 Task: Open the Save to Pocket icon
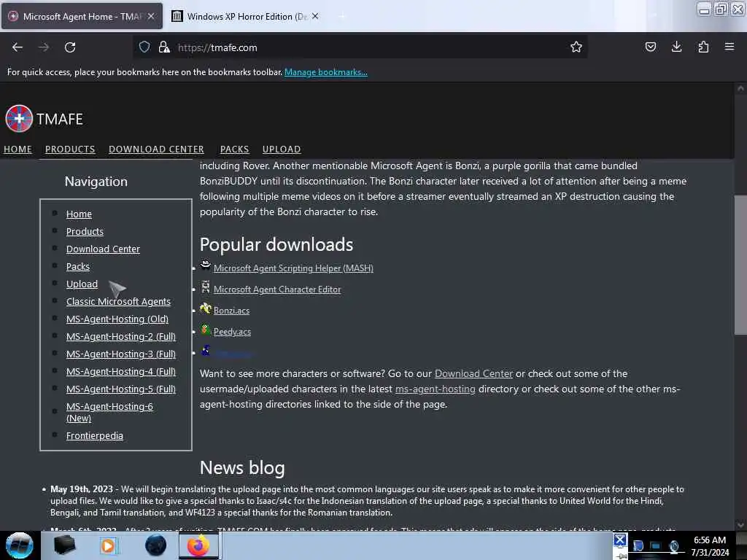650,47
